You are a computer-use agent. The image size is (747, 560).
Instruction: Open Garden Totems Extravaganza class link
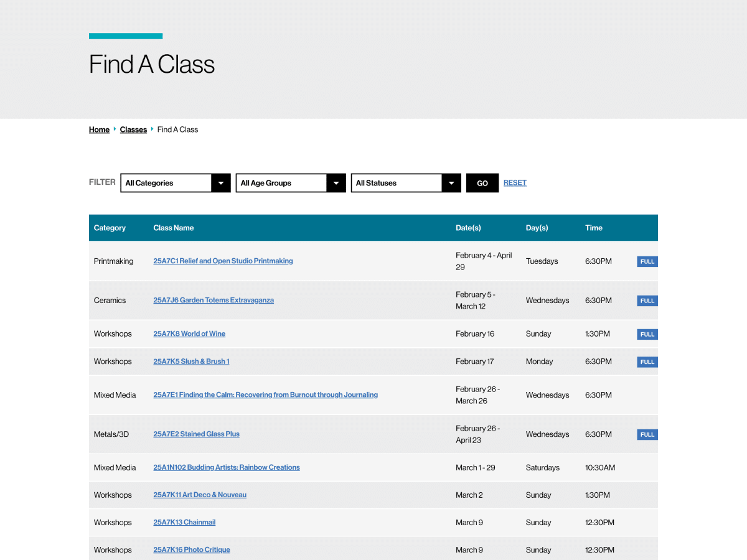pos(214,301)
